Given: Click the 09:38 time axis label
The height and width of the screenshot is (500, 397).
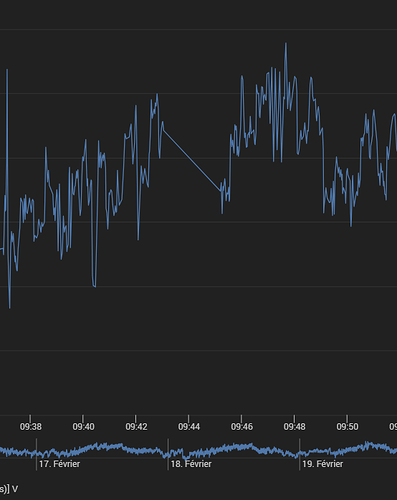Looking at the screenshot, I should (31, 426).
